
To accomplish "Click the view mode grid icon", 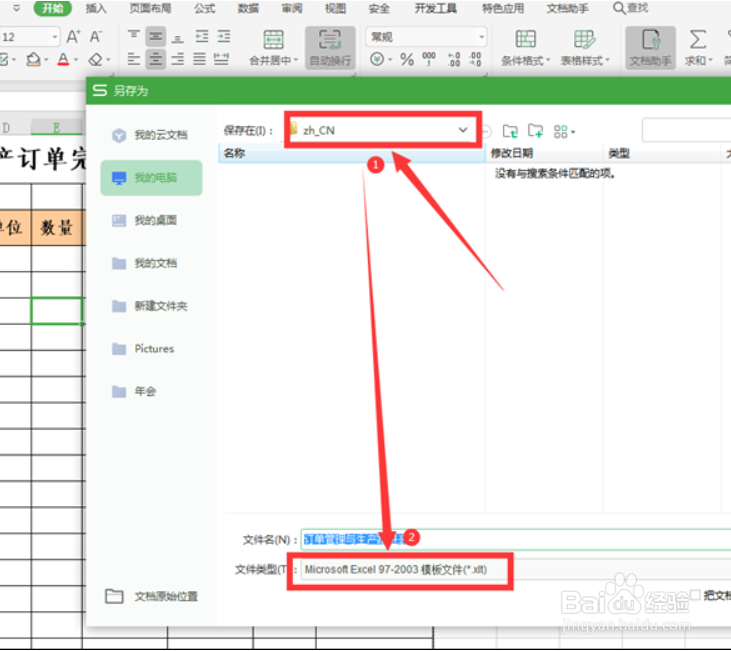I will [560, 132].
